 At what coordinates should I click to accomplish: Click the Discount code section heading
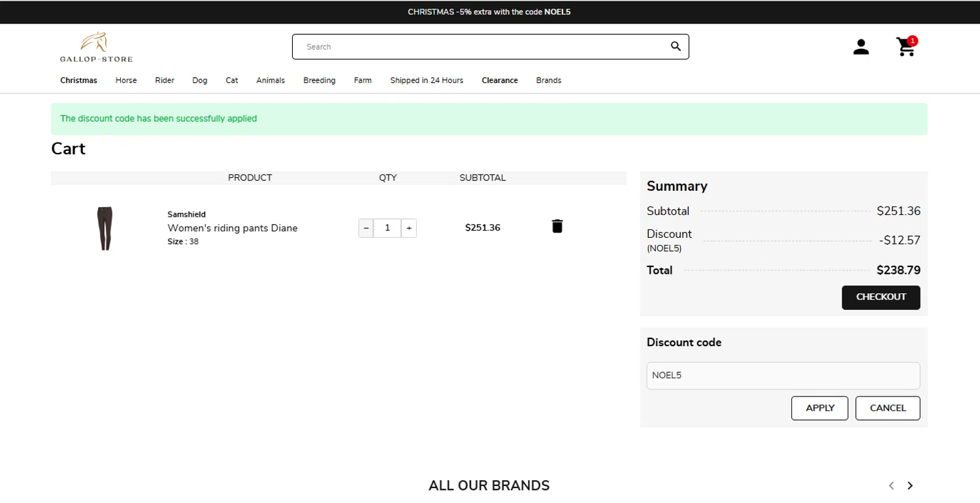[x=684, y=342]
